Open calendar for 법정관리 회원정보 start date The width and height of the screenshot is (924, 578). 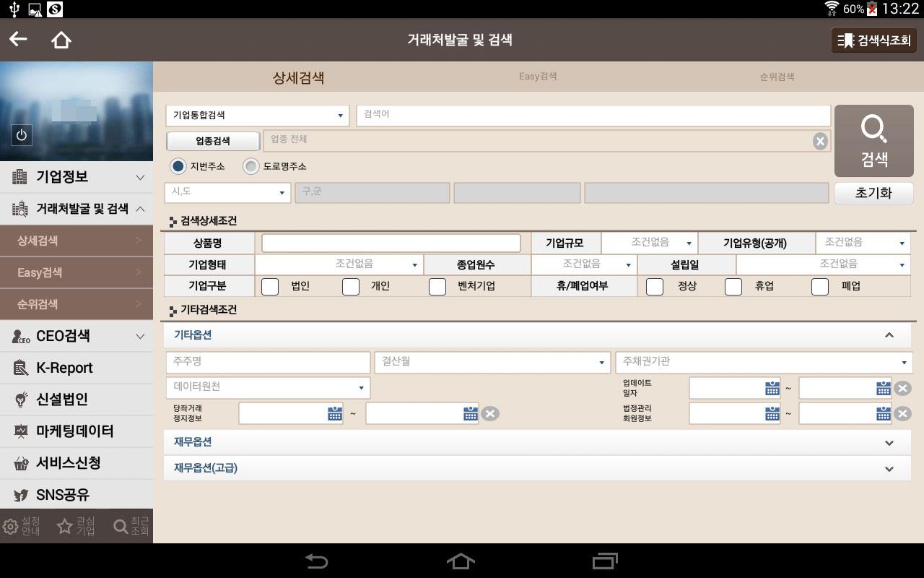pyautogui.click(x=772, y=413)
